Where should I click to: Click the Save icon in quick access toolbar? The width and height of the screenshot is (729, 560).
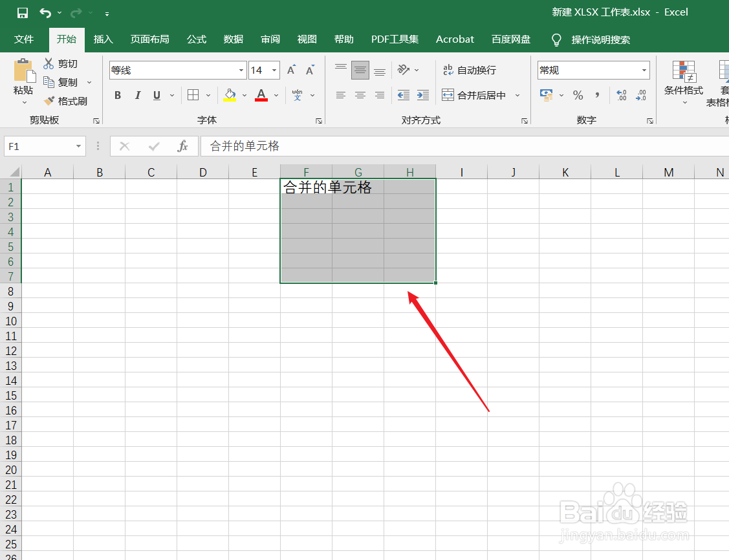click(x=22, y=12)
